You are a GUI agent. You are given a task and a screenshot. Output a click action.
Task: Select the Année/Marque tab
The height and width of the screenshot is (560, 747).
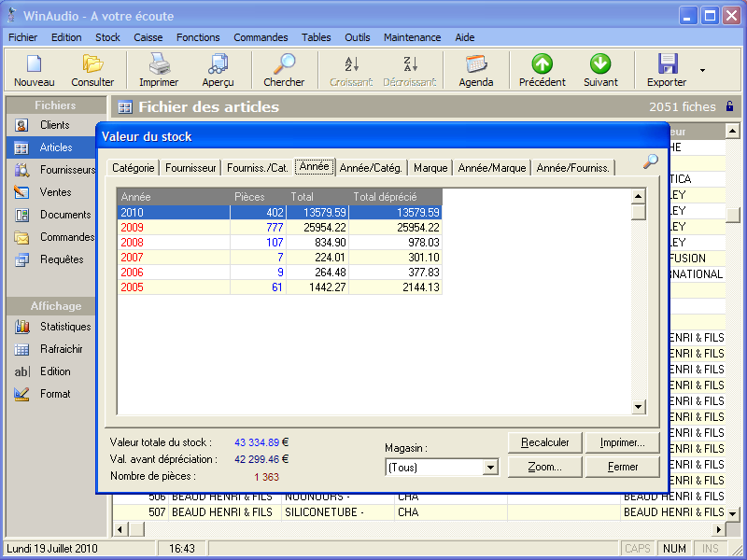493,168
